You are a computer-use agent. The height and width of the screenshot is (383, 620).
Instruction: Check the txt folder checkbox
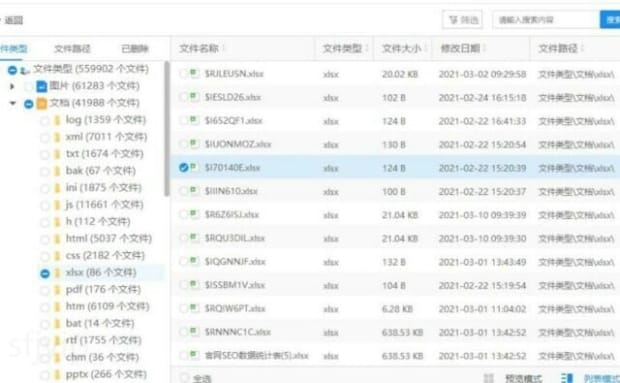pyautogui.click(x=45, y=155)
